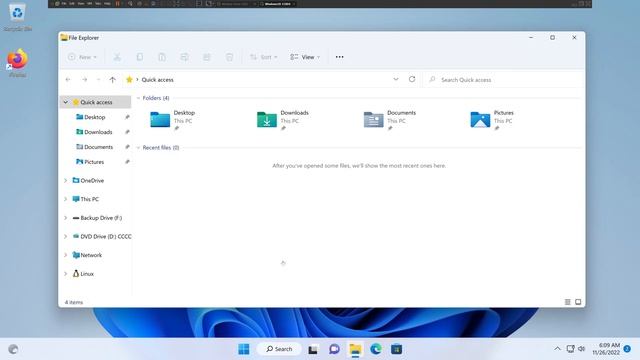This screenshot has height=360, width=640.
Task: Open Microsoft Store from taskbar
Action: [x=396, y=349]
